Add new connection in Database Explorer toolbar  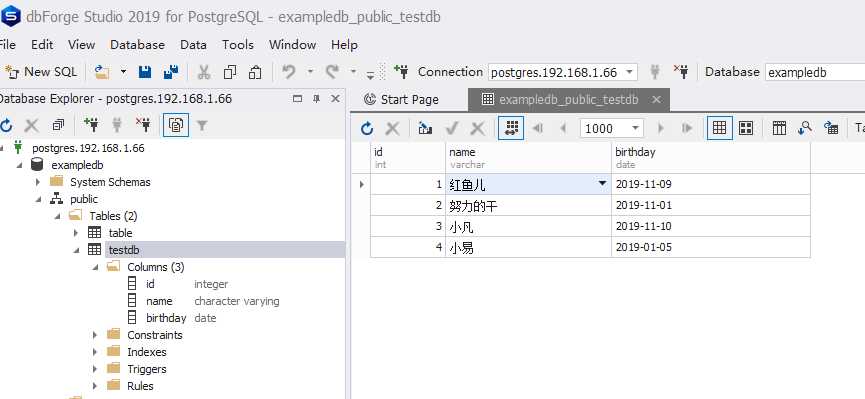pyautogui.click(x=91, y=125)
